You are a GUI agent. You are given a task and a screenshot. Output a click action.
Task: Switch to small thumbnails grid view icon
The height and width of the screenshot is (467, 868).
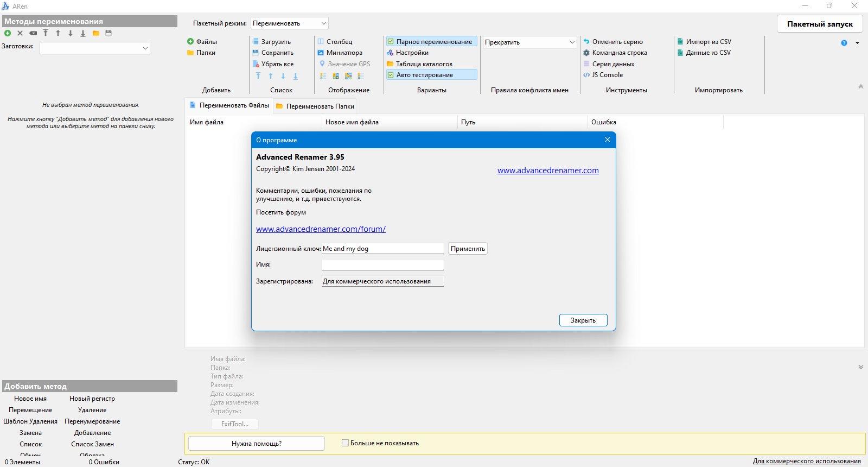(348, 76)
